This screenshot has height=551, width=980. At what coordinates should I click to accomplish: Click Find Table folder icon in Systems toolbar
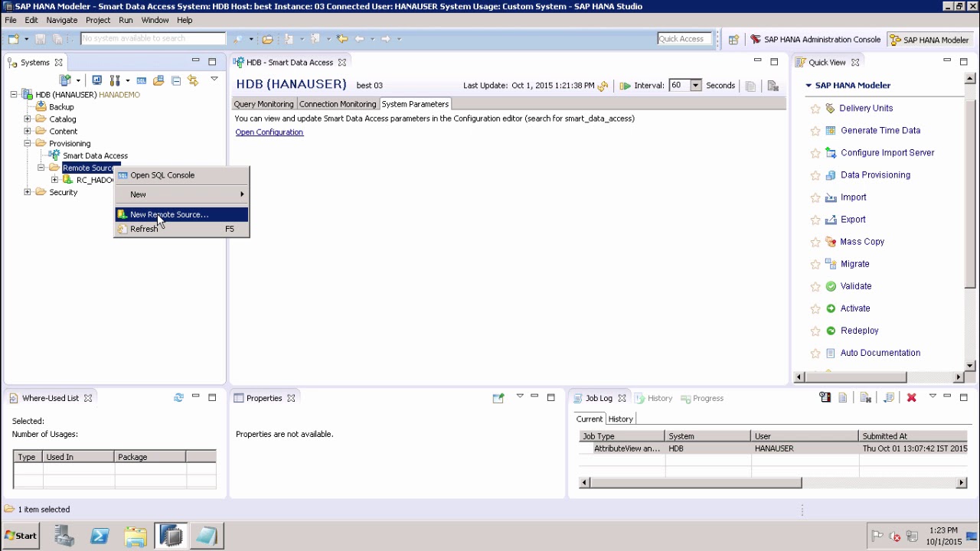click(158, 80)
